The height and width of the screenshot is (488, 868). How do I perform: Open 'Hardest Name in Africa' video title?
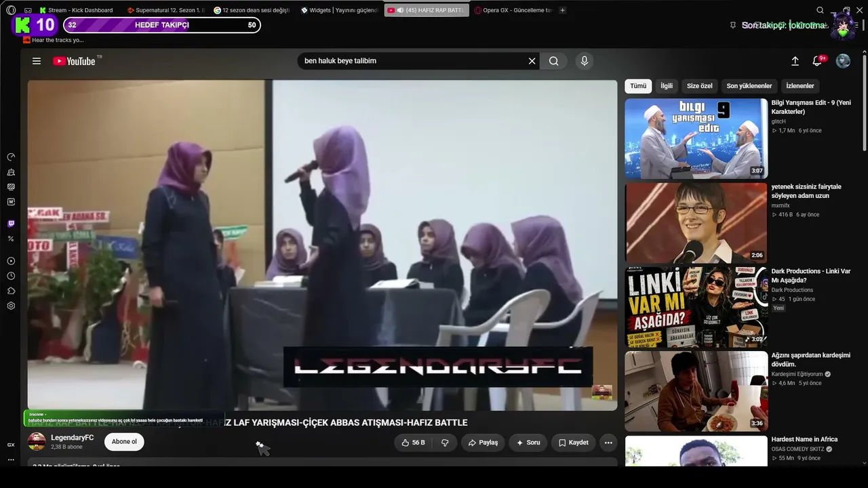(804, 439)
